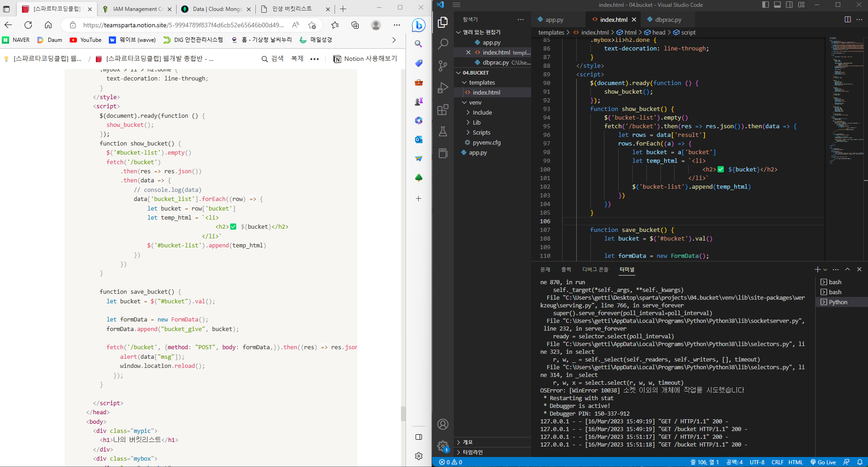
Task: Open Edge profile avatar
Action: tap(376, 25)
